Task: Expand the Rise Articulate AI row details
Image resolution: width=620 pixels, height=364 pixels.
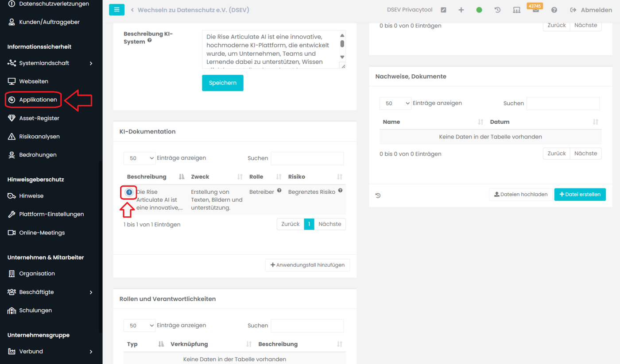Action: point(129,192)
